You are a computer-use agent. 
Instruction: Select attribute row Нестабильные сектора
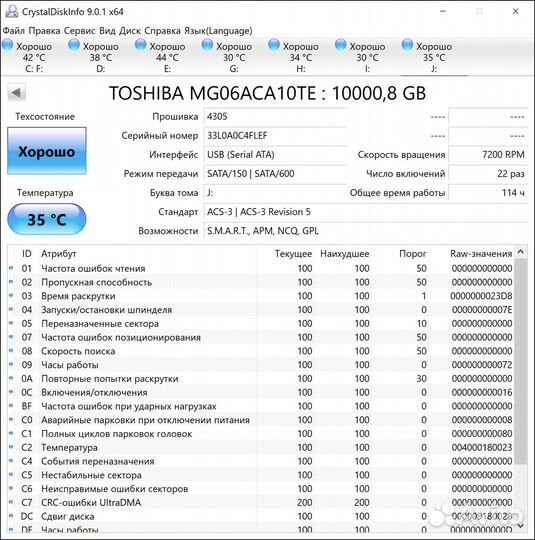(x=261, y=475)
